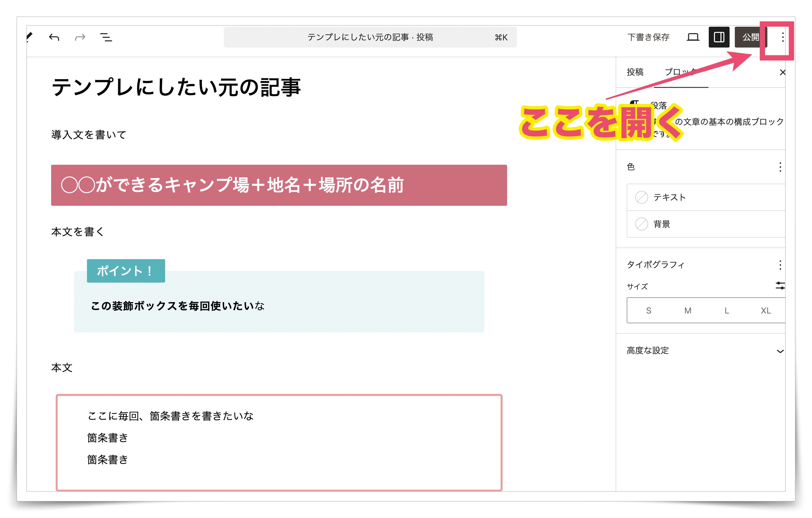
Task: Open the テキスト color picker
Action: pos(706,197)
